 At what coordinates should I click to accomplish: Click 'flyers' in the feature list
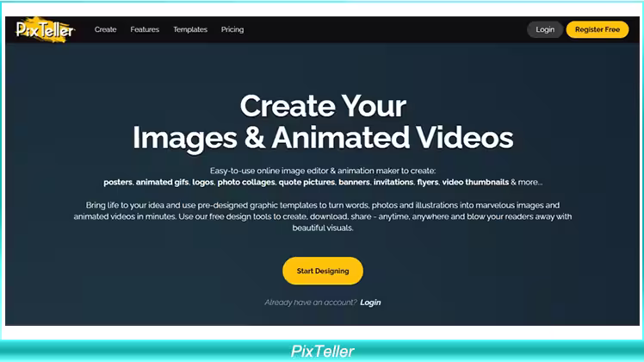click(x=428, y=182)
